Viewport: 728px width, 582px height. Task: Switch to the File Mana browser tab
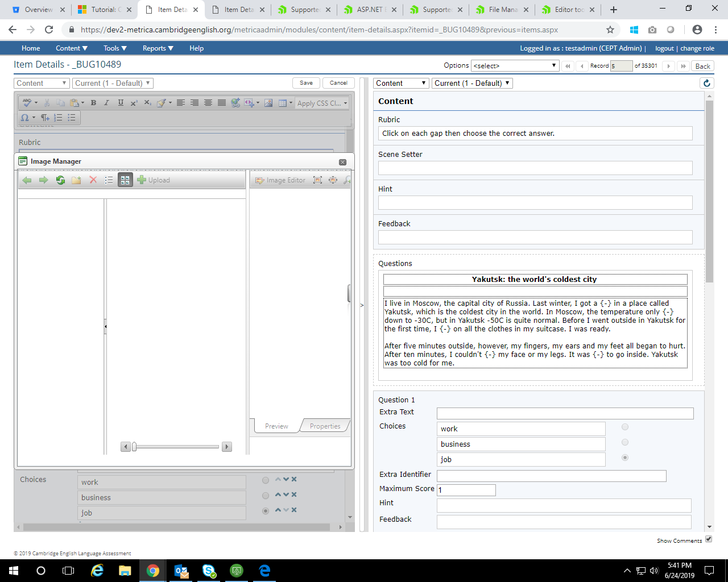(x=503, y=10)
